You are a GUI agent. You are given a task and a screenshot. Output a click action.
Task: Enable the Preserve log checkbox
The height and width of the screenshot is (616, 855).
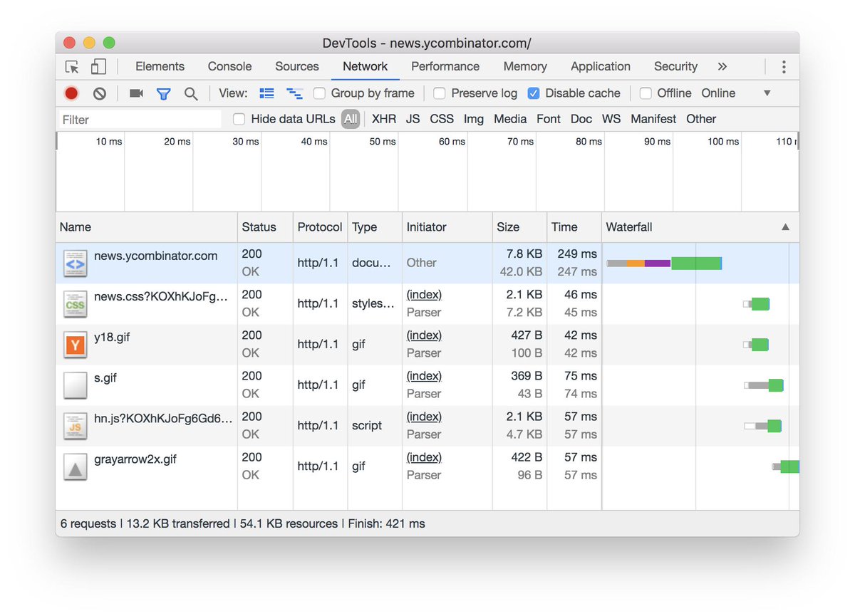pyautogui.click(x=440, y=93)
